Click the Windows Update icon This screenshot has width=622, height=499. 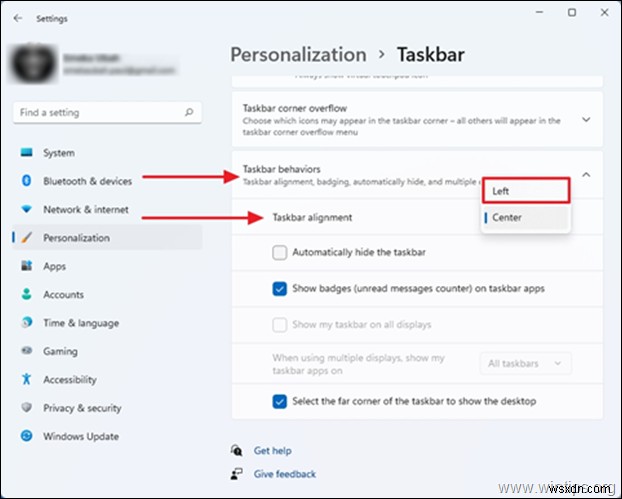click(x=26, y=437)
